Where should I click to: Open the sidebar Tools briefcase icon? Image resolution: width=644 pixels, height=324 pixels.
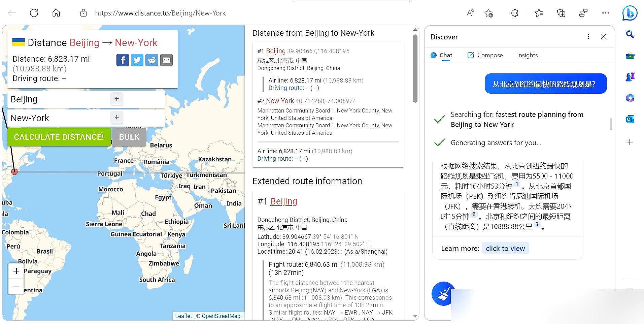(630, 56)
